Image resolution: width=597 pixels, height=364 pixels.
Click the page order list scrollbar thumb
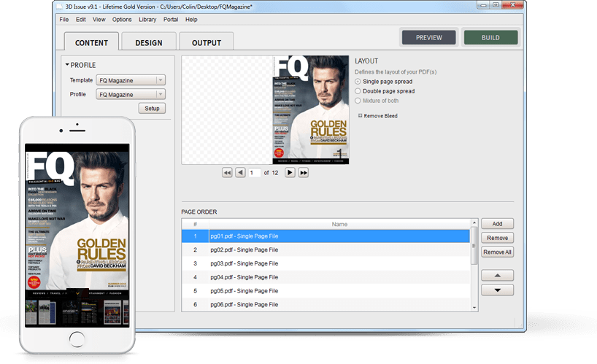(x=474, y=246)
